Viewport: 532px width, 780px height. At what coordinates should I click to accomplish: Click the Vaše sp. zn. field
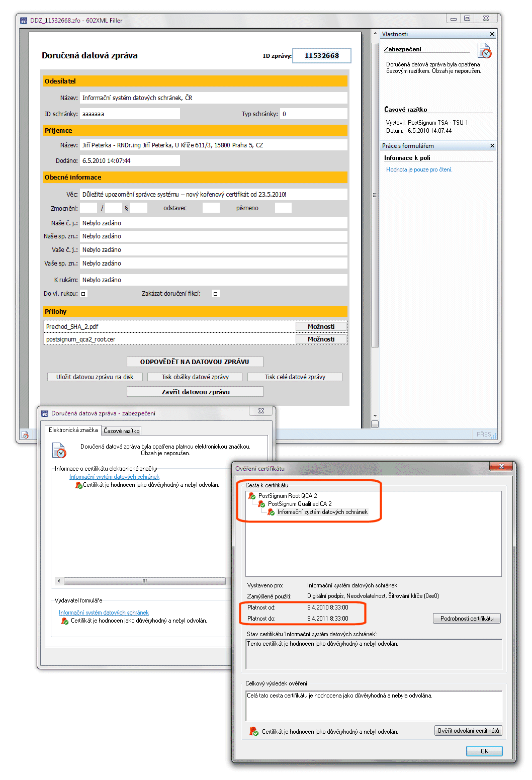click(214, 264)
